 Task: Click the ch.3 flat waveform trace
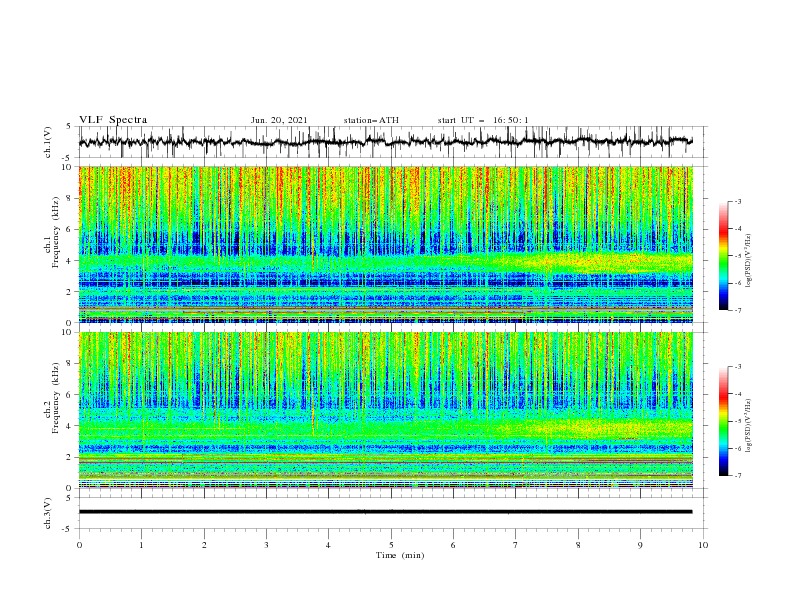tap(385, 512)
